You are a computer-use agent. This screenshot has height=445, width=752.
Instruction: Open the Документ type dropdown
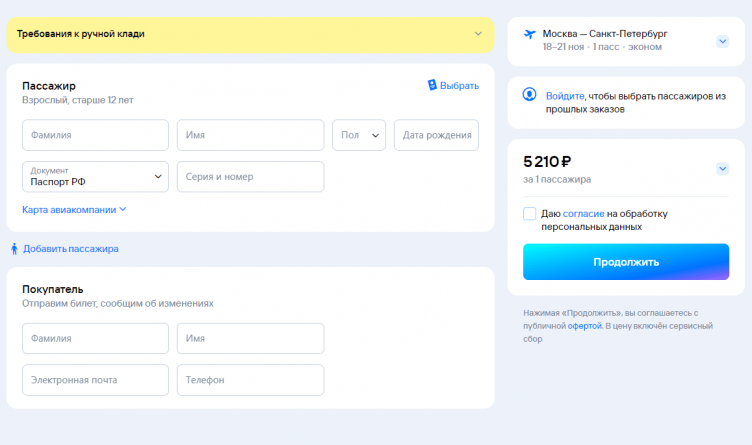click(95, 177)
